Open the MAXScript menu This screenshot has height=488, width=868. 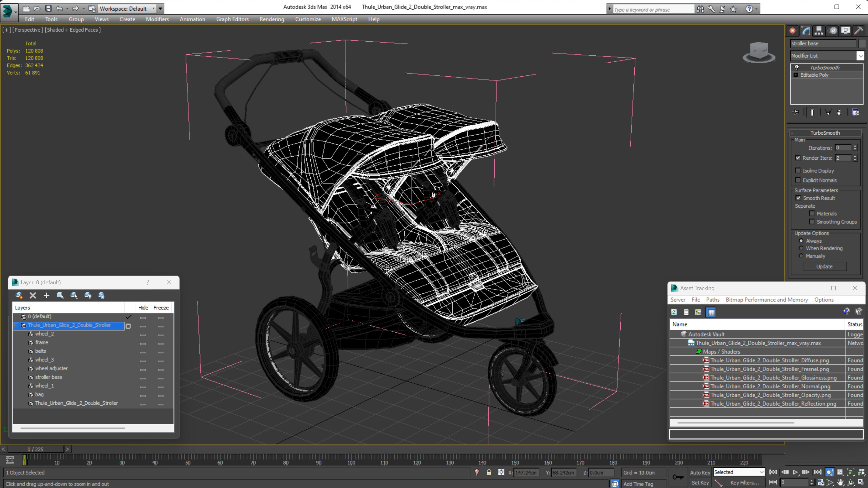(344, 19)
